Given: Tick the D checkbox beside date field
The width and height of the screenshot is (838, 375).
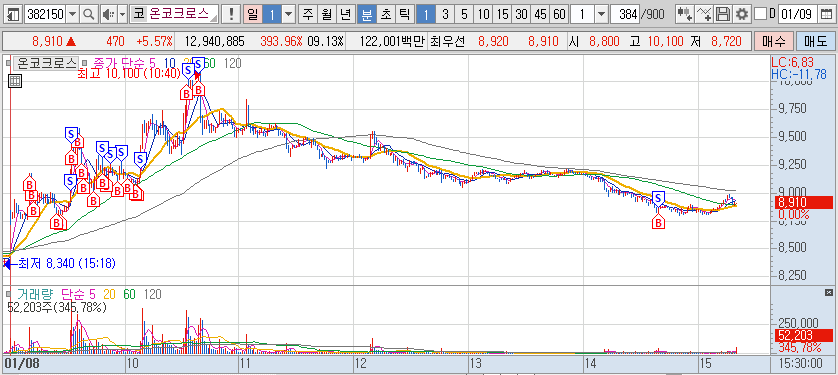Looking at the screenshot, I should 761,14.
